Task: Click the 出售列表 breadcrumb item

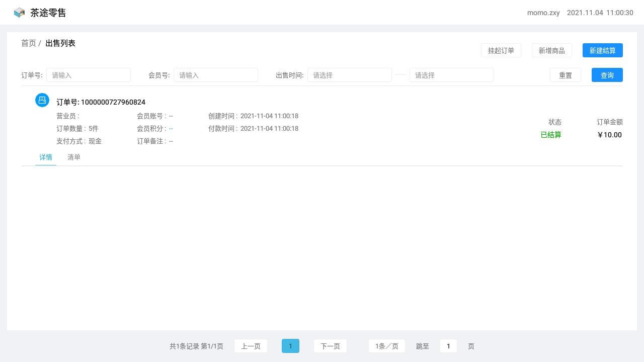Action: [x=60, y=43]
